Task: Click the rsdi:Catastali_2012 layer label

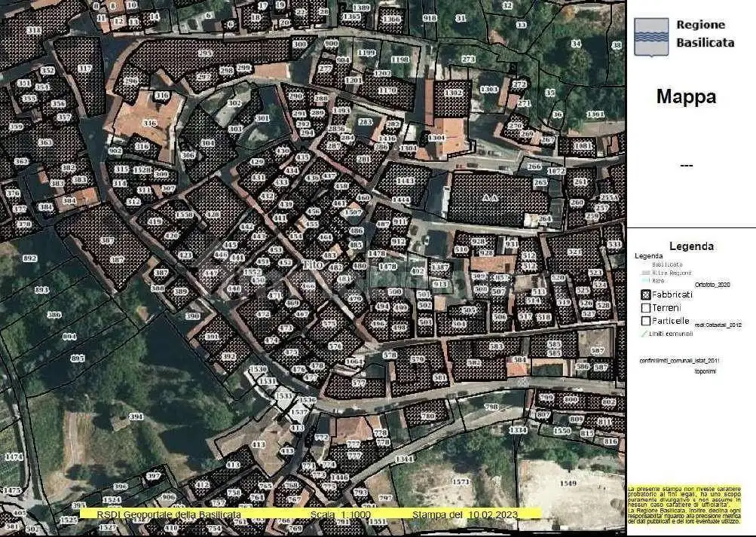Action: pos(718,324)
